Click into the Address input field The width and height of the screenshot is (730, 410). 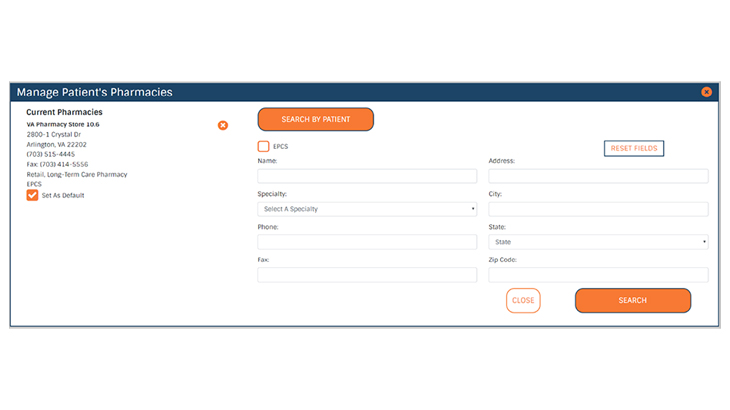tap(598, 176)
